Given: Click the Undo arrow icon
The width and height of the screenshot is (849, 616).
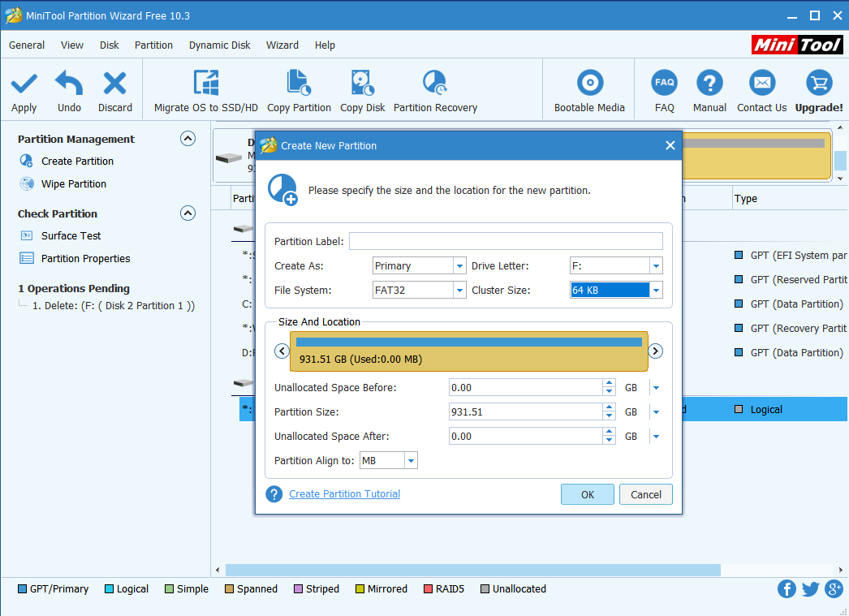Looking at the screenshot, I should coord(69,84).
